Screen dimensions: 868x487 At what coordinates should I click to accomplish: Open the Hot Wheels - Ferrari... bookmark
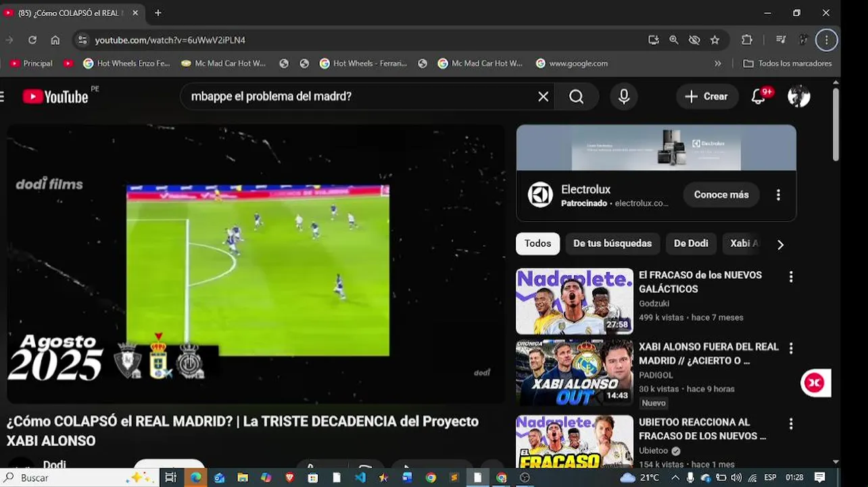(363, 64)
